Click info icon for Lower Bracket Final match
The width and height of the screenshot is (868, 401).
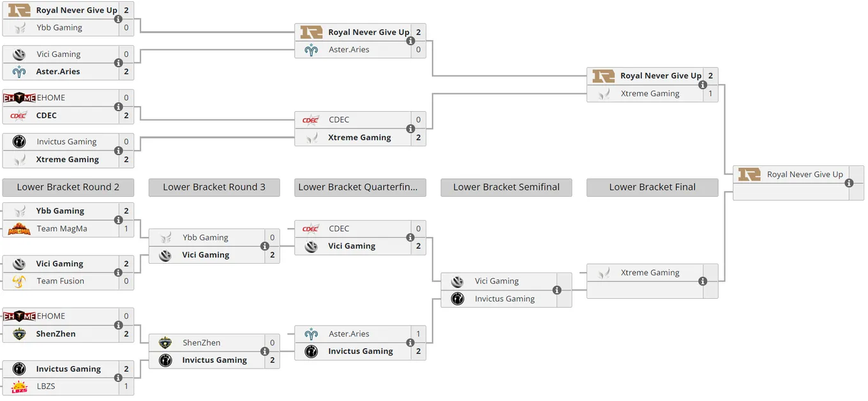(x=703, y=281)
